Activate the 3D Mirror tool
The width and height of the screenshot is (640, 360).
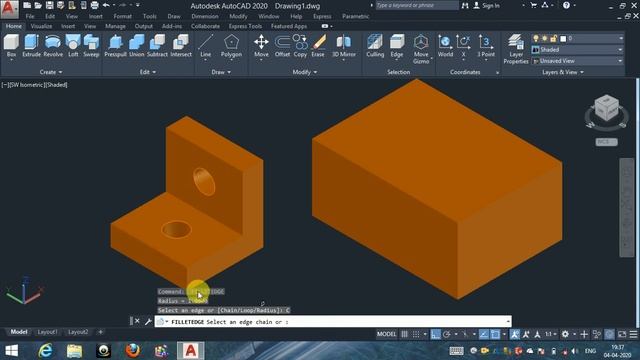[x=344, y=46]
